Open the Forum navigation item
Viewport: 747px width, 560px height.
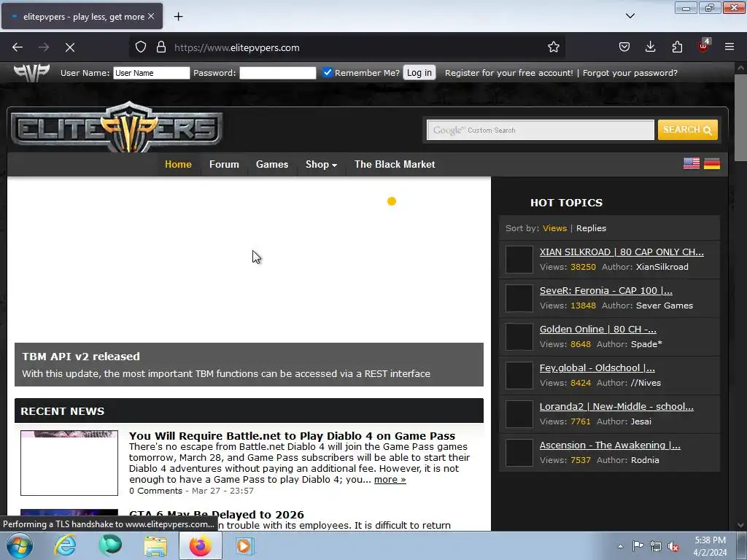[x=224, y=164]
